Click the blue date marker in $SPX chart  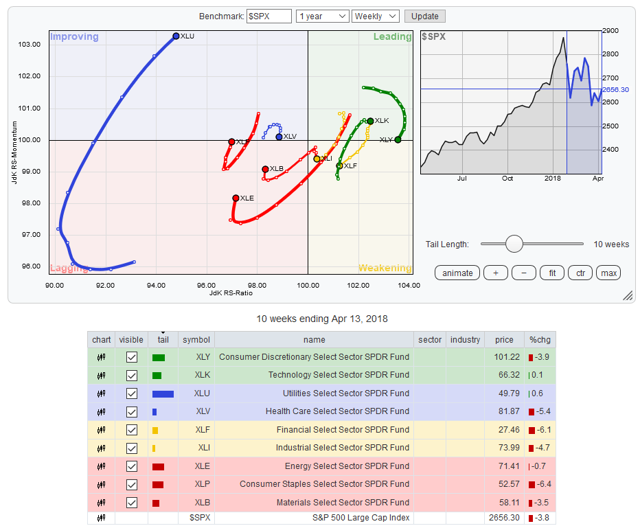pyautogui.click(x=567, y=102)
